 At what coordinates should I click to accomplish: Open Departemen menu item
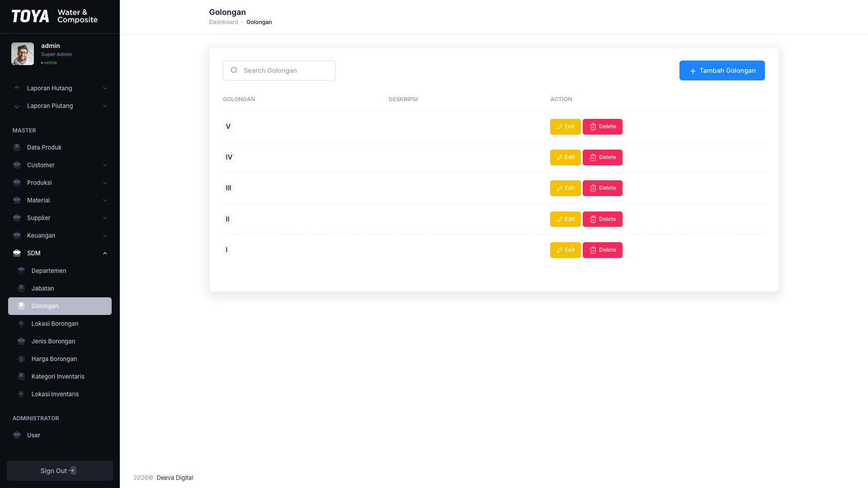coord(60,271)
